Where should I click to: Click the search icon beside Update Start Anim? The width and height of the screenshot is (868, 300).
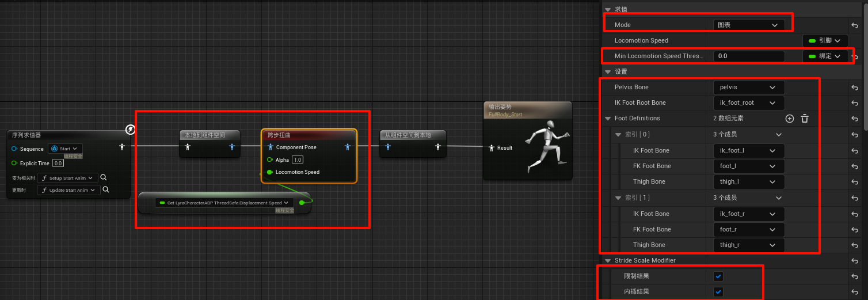pyautogui.click(x=106, y=189)
